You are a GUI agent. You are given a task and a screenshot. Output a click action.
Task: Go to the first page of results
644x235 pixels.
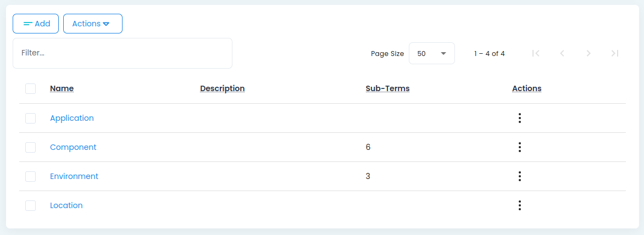pos(536,53)
